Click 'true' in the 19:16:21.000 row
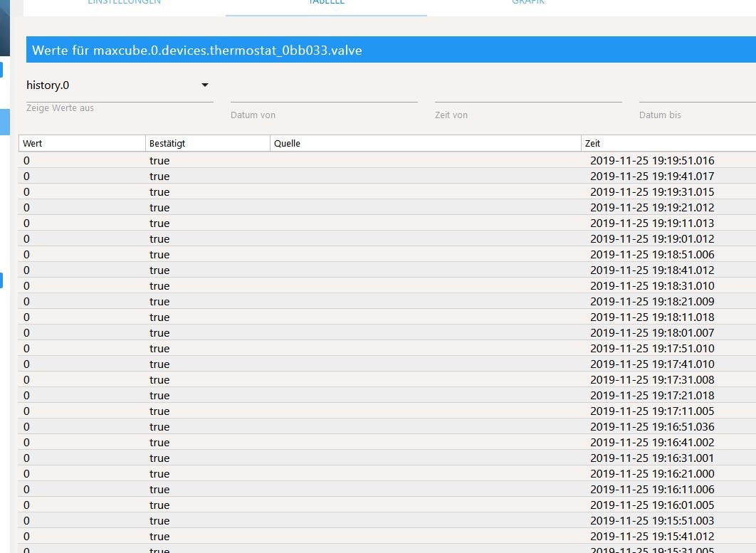This screenshot has height=553, width=756. coord(159,474)
